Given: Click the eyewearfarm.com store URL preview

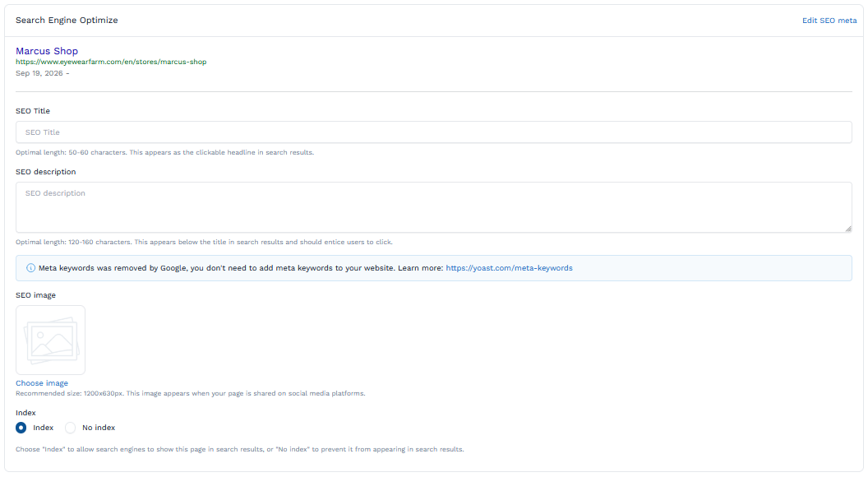Looking at the screenshot, I should [x=111, y=62].
